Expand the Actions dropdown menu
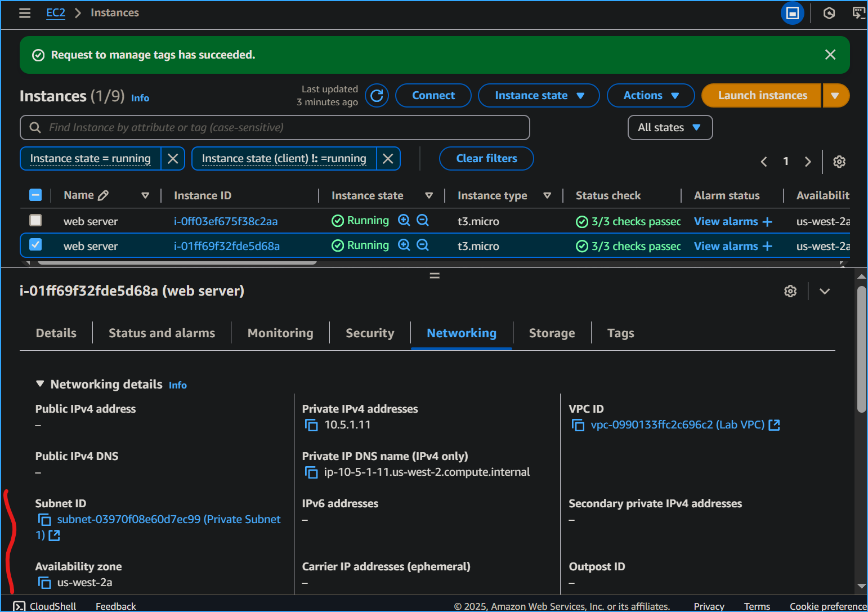Viewport: 868px width, 612px height. tap(650, 96)
